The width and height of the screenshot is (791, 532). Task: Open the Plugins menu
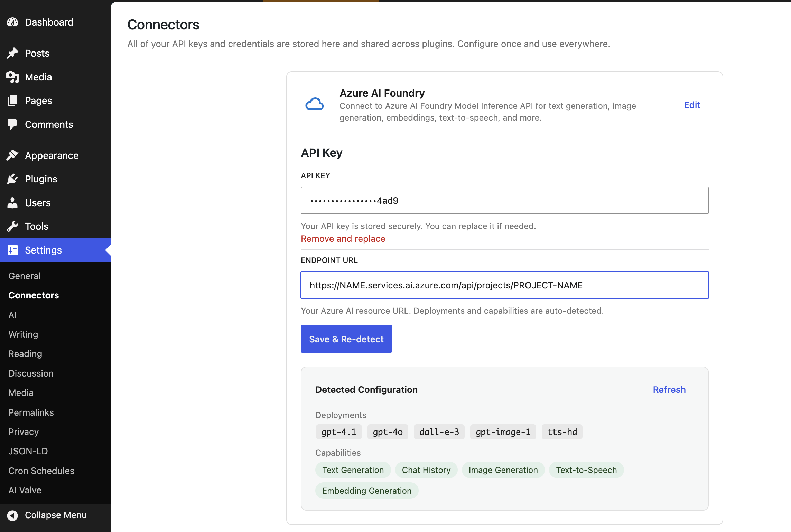pyautogui.click(x=55, y=179)
